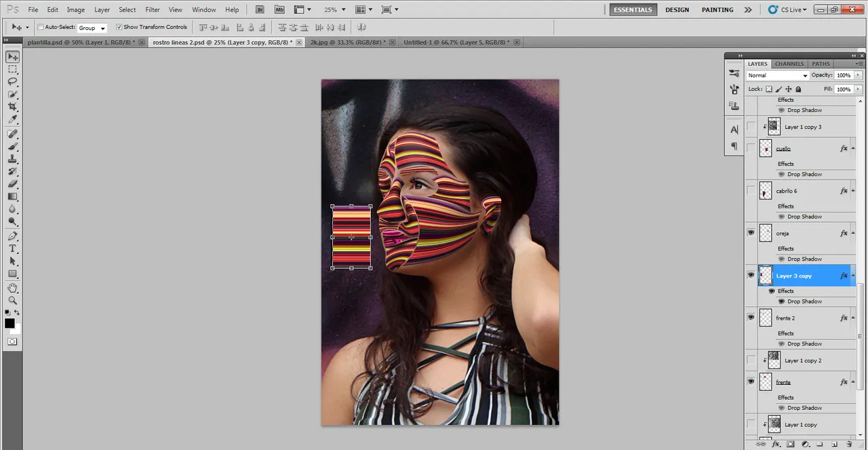This screenshot has width=868, height=450.
Task: Switch to the DESIGN workspace
Action: (677, 10)
